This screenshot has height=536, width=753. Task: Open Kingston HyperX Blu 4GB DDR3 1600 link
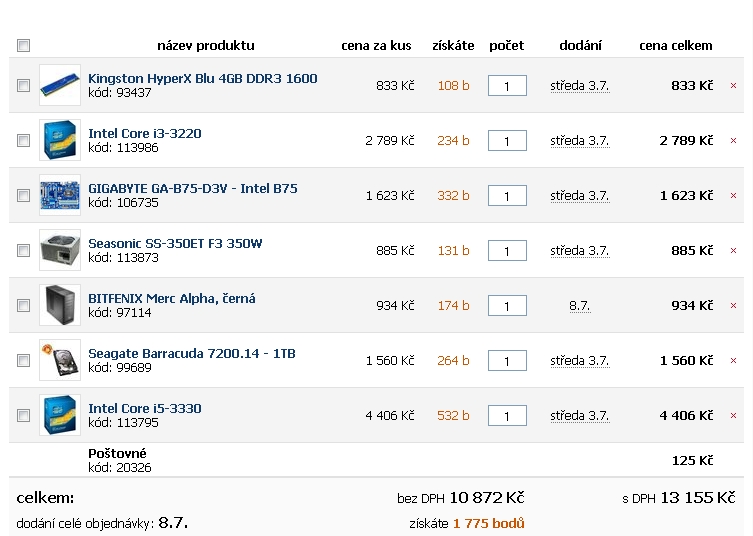point(203,78)
